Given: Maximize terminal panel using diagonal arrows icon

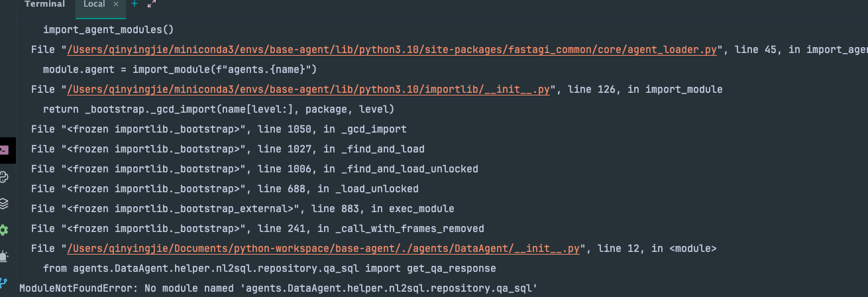Looking at the screenshot, I should pyautogui.click(x=151, y=5).
